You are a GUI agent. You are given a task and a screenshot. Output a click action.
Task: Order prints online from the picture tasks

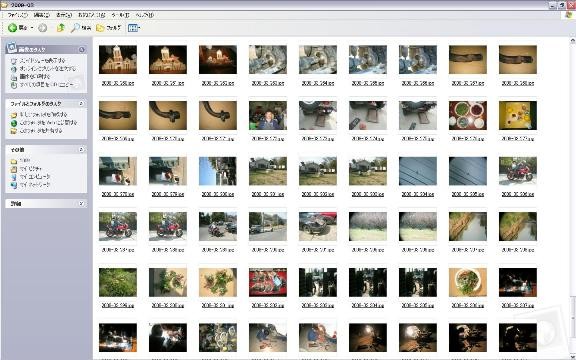(x=48, y=68)
